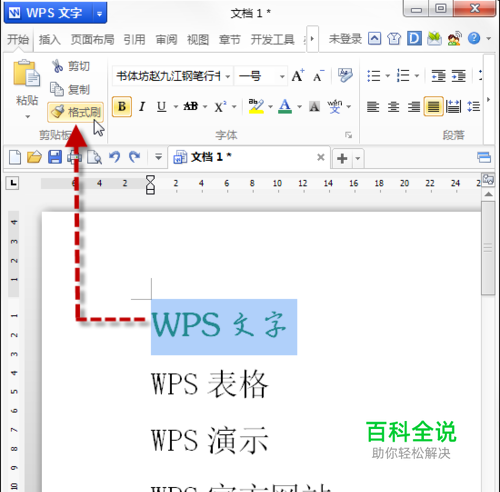
Task: Click the redo arrow icon
Action: click(x=135, y=157)
